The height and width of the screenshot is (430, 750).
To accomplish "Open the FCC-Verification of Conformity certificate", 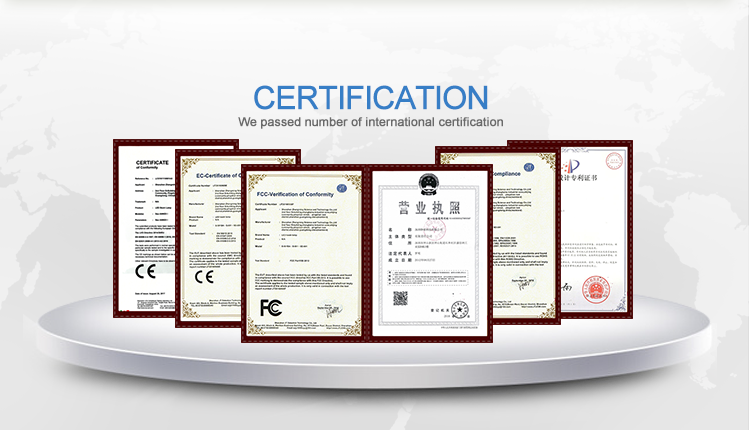I will point(304,254).
